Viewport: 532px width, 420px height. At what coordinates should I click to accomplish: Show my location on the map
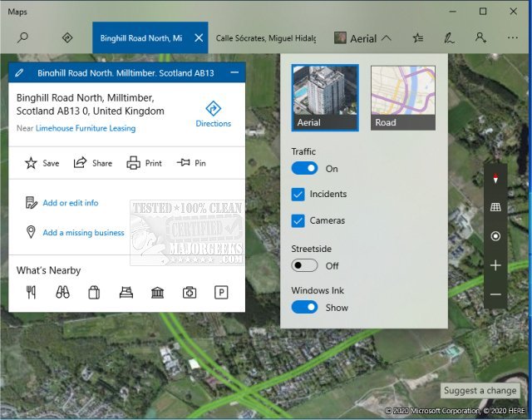pyautogui.click(x=495, y=236)
